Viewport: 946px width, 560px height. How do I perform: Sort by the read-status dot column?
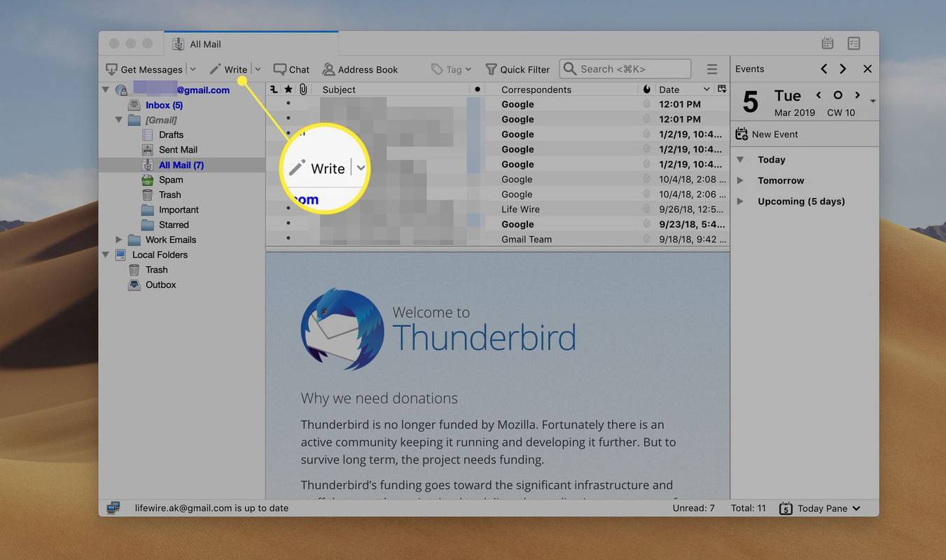478,90
